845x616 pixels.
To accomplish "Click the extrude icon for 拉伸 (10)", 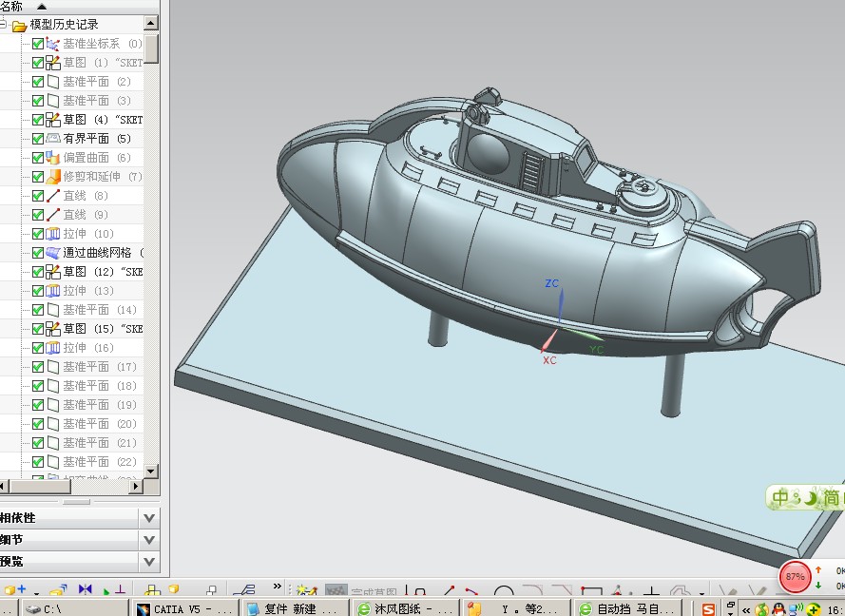I will pos(53,234).
